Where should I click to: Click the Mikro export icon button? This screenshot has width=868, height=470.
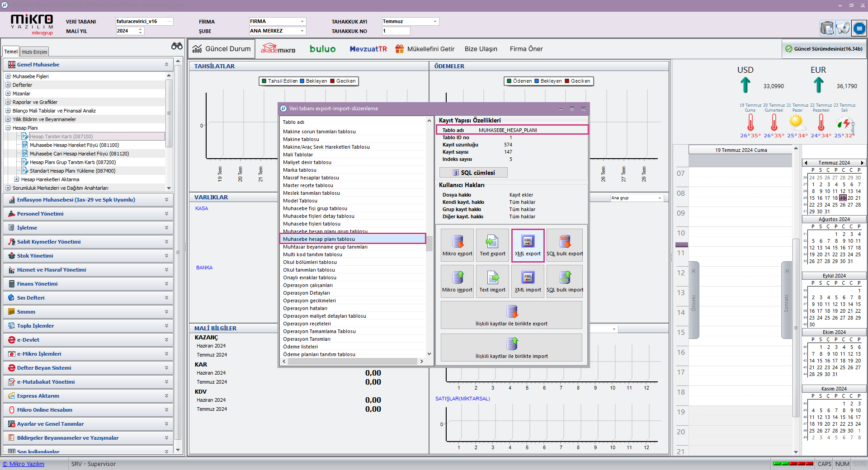458,245
